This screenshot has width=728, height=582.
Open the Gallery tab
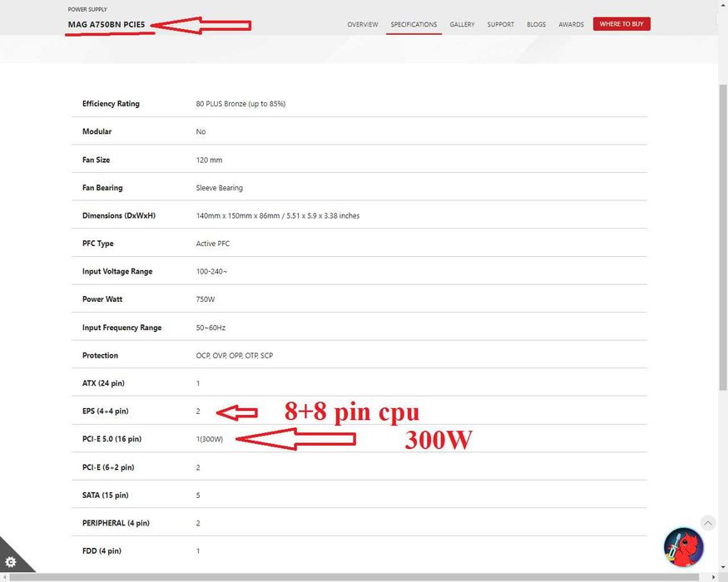click(x=462, y=24)
